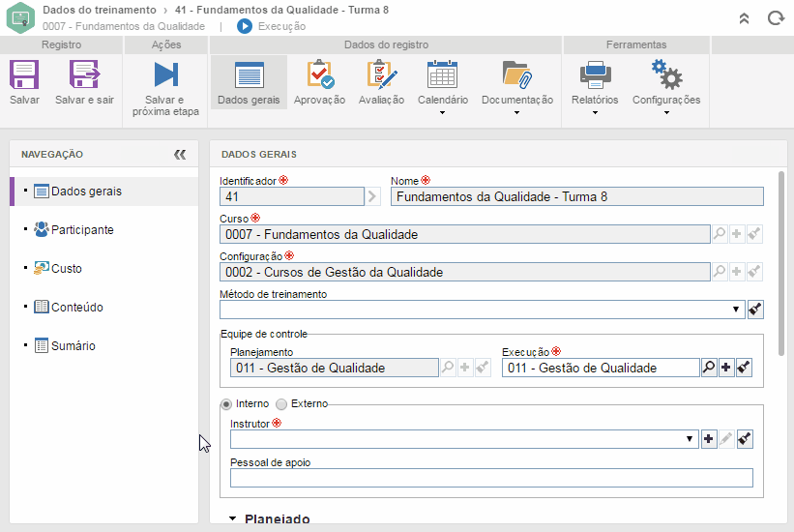Click the Dados do treinamento breadcrumb
The image size is (794, 532).
click(99, 10)
